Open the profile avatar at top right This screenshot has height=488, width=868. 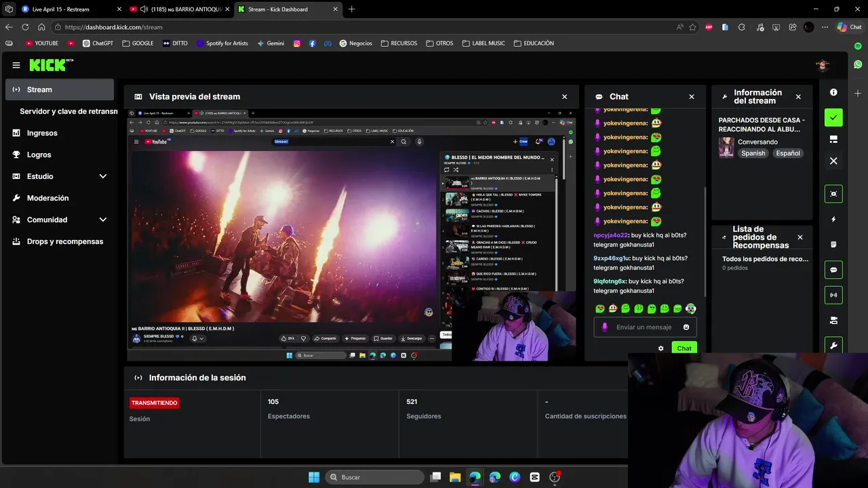point(823,65)
